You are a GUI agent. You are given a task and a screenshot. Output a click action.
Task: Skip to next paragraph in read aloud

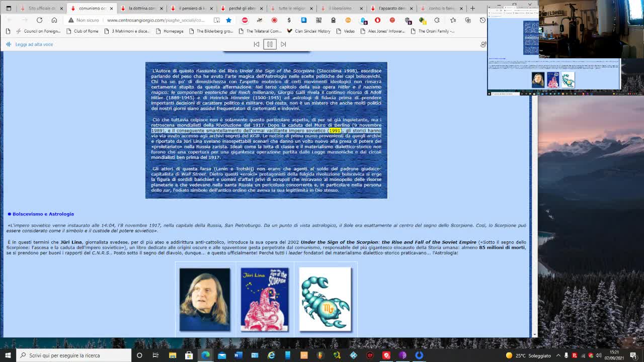[x=283, y=44]
